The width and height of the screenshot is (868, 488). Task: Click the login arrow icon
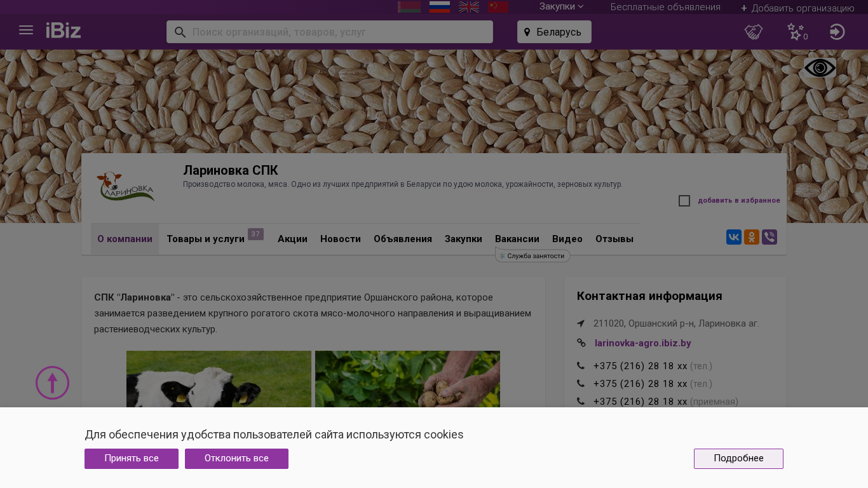pos(837,32)
